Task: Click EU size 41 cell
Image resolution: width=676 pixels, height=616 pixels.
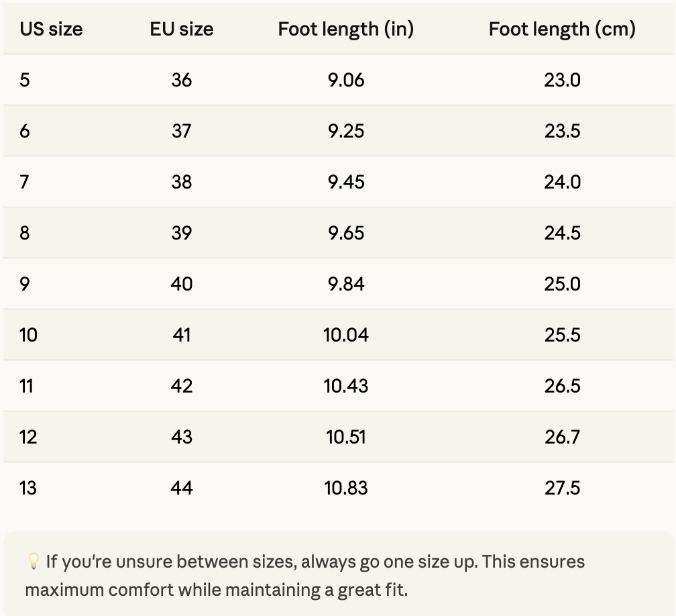Action: 182,335
